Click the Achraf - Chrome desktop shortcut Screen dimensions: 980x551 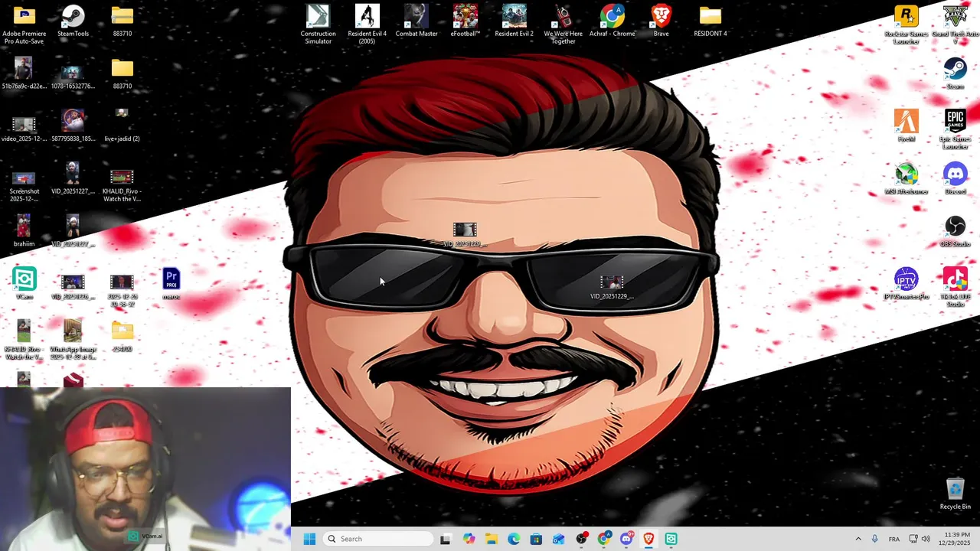tap(612, 21)
